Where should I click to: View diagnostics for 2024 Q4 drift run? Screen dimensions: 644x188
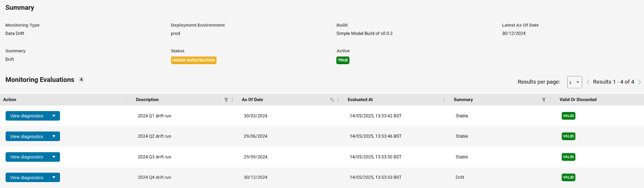[x=27, y=177]
